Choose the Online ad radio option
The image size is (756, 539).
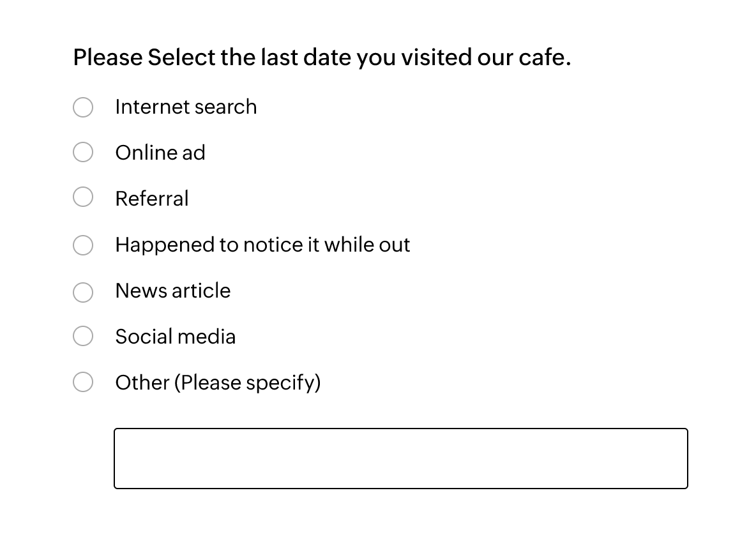(x=83, y=152)
